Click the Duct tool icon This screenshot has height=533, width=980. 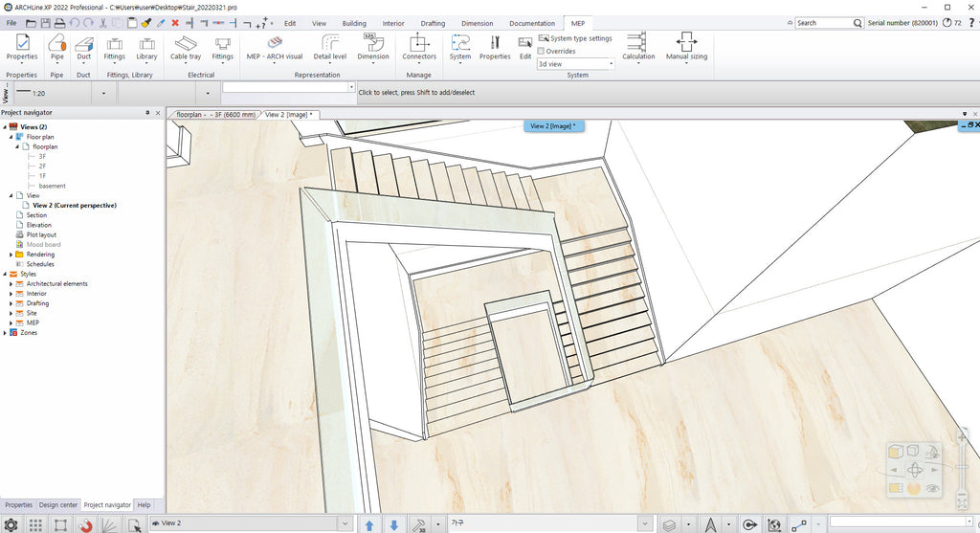coord(84,44)
